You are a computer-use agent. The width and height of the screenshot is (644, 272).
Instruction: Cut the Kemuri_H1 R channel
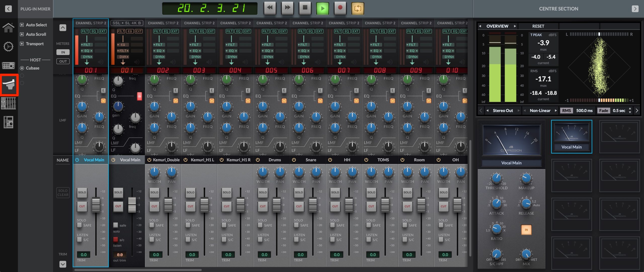pyautogui.click(x=227, y=206)
